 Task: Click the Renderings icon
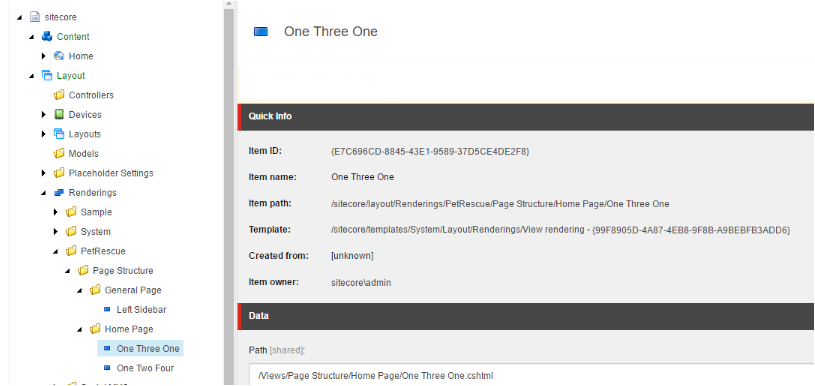[x=59, y=193]
